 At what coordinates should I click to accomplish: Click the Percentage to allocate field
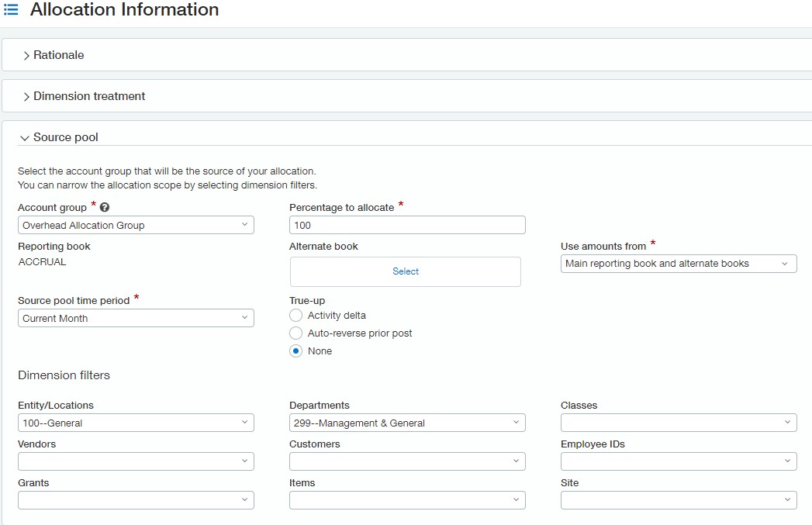pyautogui.click(x=407, y=225)
